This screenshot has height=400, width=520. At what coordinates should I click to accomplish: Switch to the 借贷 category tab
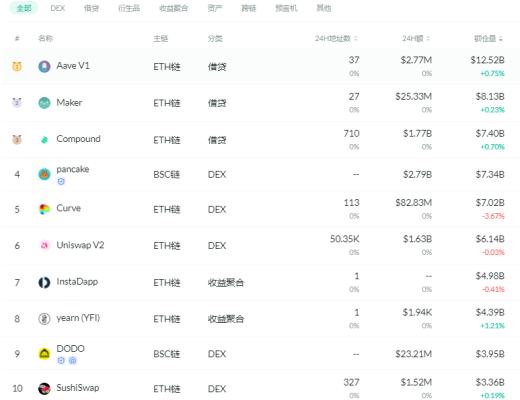(x=91, y=8)
